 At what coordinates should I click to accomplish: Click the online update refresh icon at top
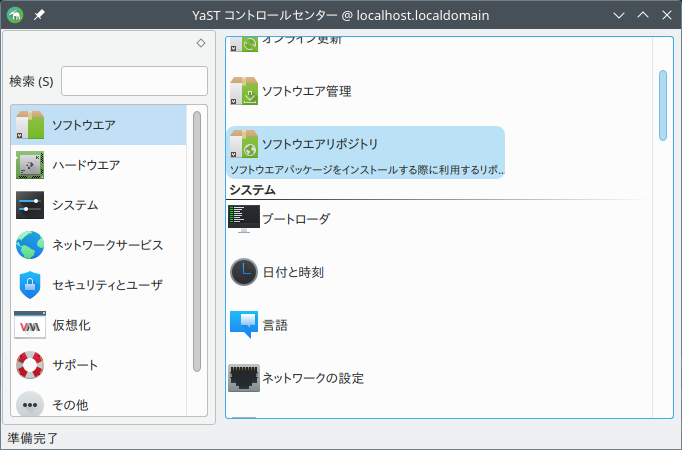(244, 44)
